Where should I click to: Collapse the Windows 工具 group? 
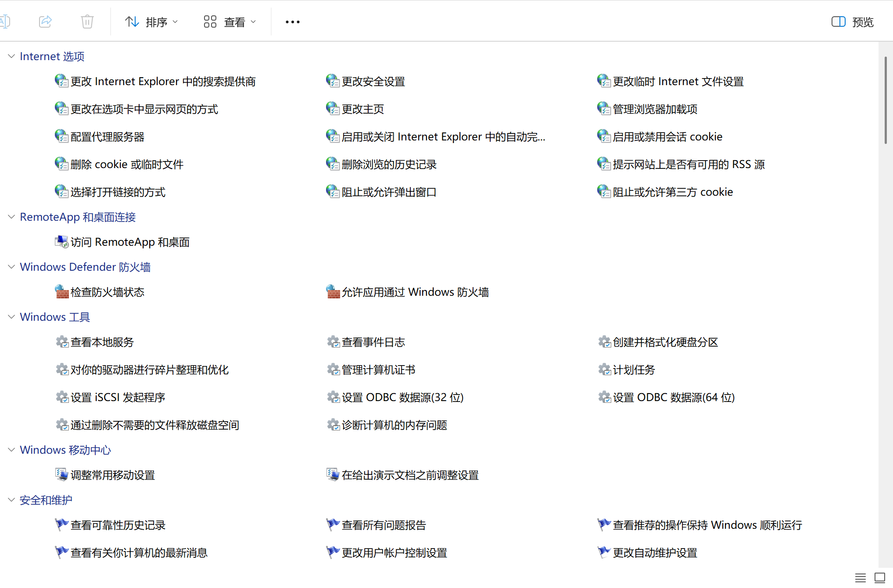(11, 317)
